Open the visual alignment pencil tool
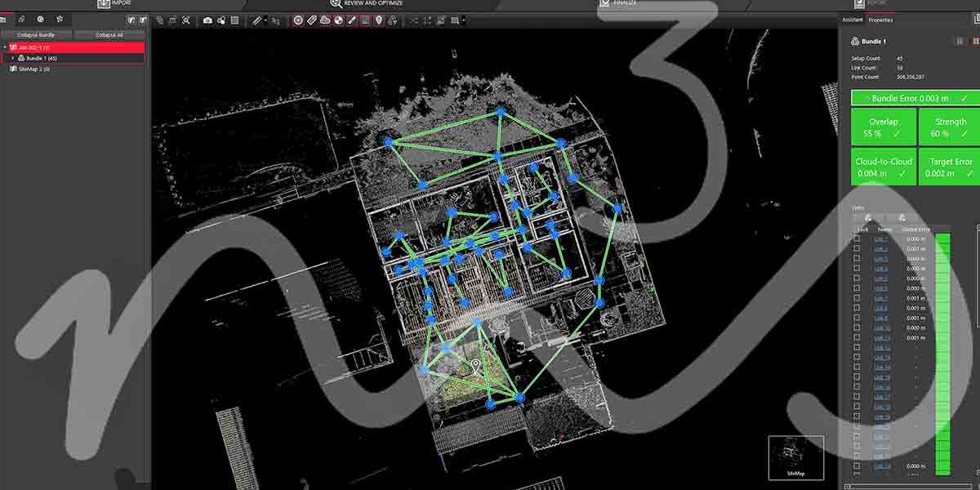This screenshot has width=980, height=490. (x=351, y=21)
